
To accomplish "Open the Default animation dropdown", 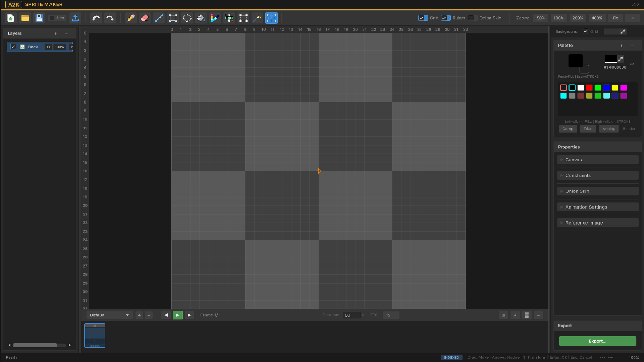I will pyautogui.click(x=109, y=315).
